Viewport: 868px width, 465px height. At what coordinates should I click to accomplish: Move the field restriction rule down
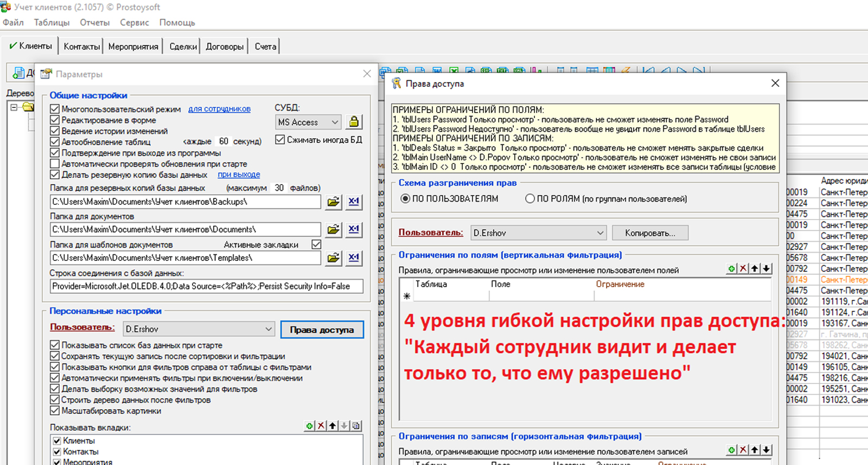coord(766,268)
